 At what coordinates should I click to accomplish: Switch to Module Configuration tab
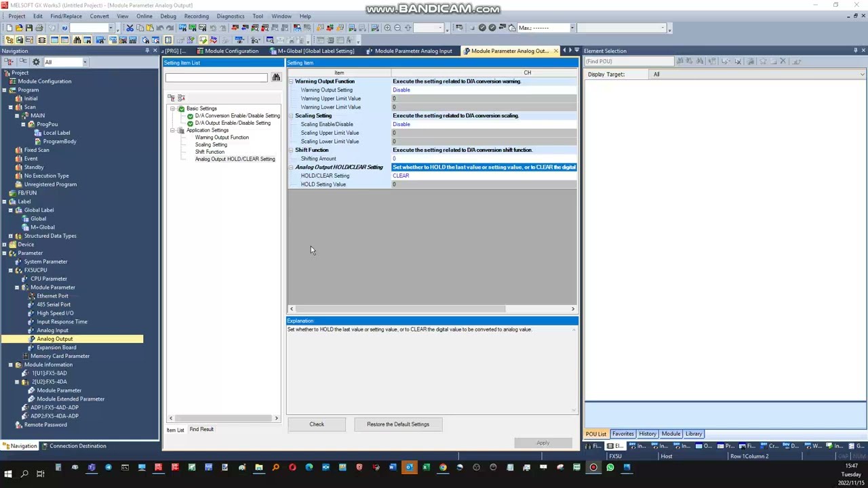[x=227, y=51]
